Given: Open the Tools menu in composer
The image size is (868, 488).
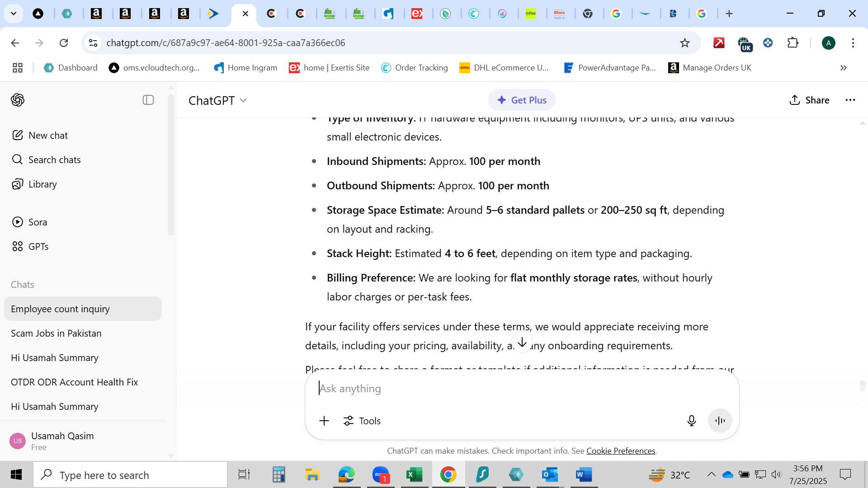Looking at the screenshot, I should tap(362, 421).
